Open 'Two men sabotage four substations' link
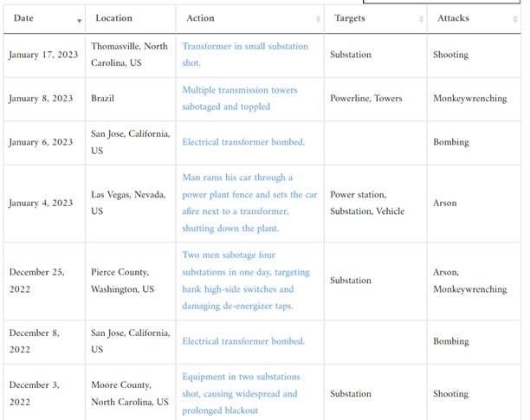Image resolution: width=530 pixels, height=420 pixels. 246,281
